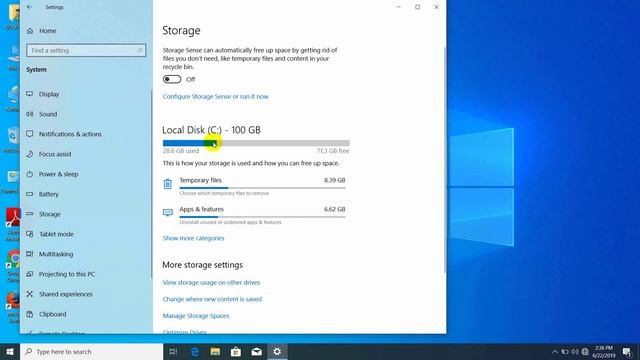Open Apps & features storage category
The image size is (640, 360).
262,215
